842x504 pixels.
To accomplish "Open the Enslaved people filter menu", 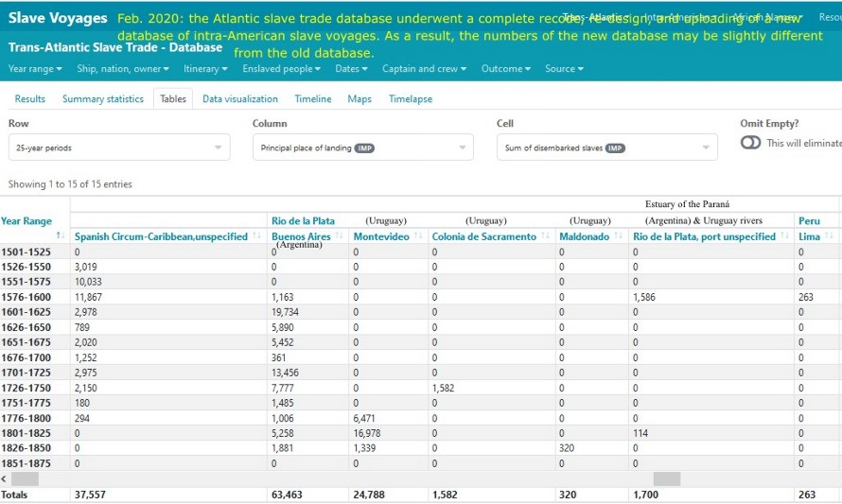I will (281, 69).
